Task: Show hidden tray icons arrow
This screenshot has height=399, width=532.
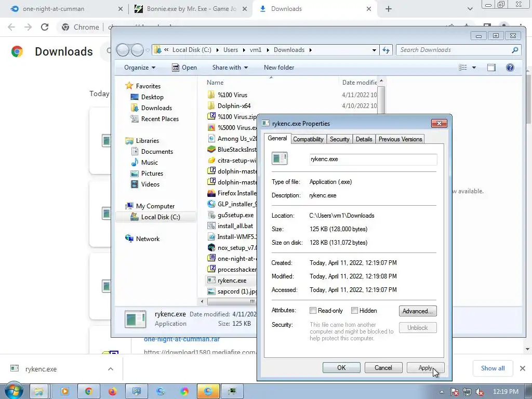Action: click(442, 392)
